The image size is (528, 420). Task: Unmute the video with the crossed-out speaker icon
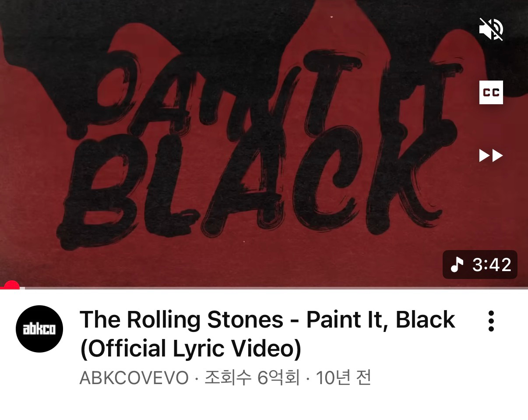(x=491, y=29)
